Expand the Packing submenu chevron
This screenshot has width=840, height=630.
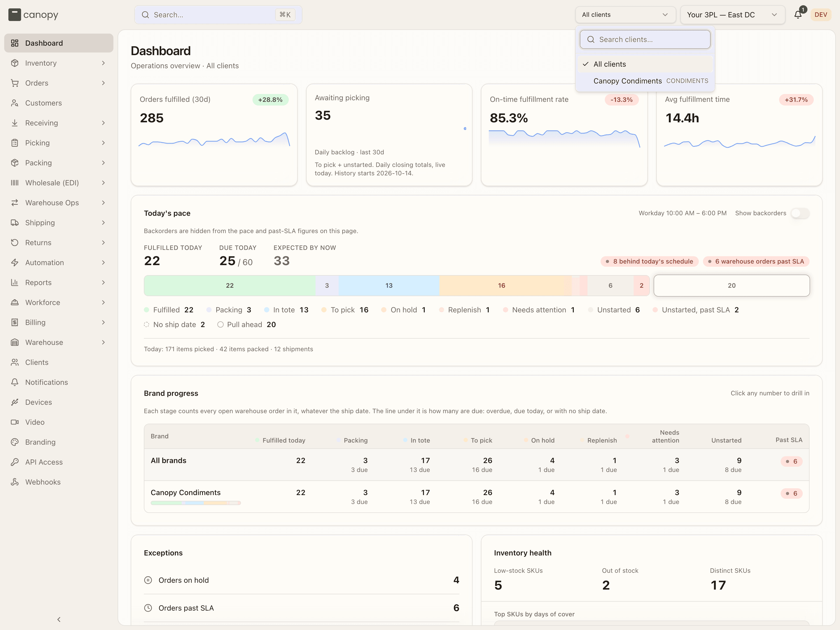(103, 163)
